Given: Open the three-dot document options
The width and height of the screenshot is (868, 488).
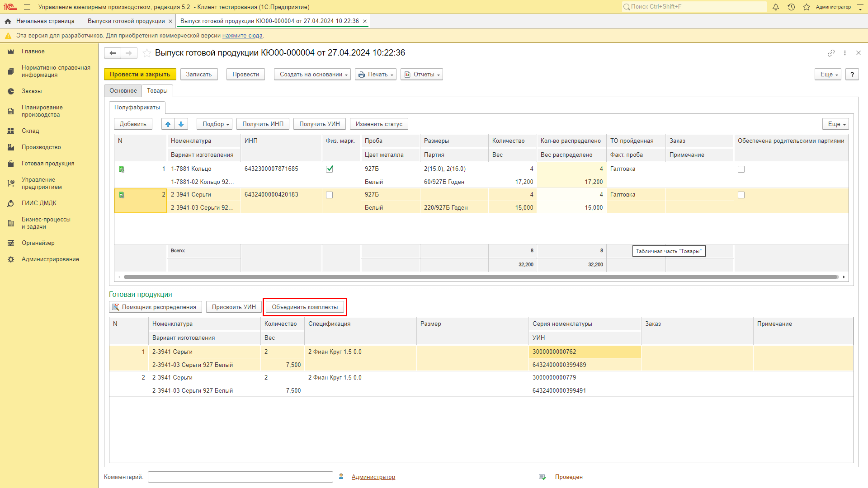Looking at the screenshot, I should 845,53.
